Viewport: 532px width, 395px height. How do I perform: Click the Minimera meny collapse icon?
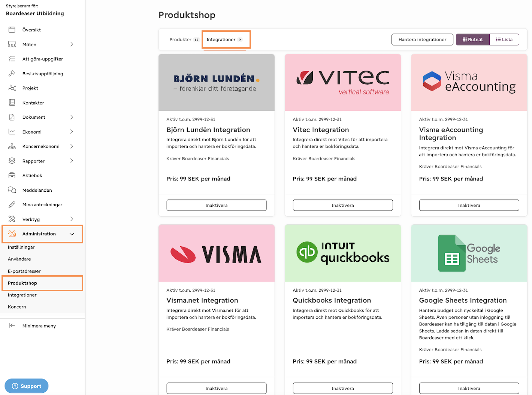coord(12,325)
